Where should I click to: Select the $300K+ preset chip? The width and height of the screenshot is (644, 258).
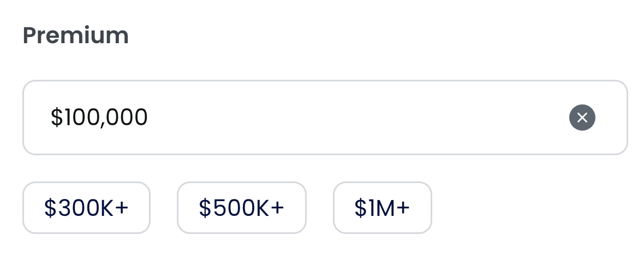point(86,208)
